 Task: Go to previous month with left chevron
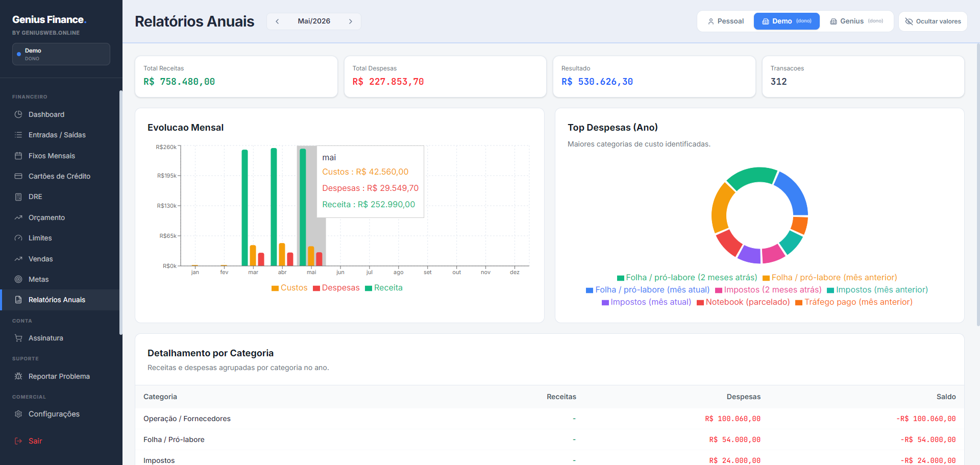277,21
